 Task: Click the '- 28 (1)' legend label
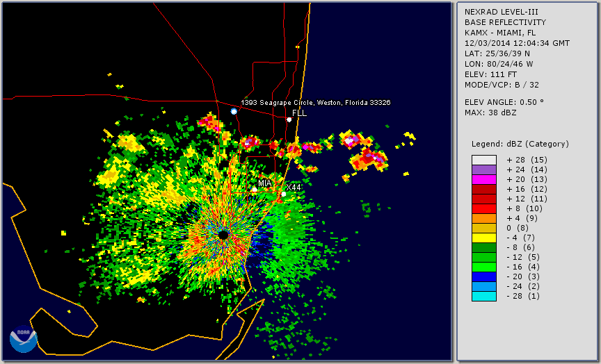pos(523,296)
